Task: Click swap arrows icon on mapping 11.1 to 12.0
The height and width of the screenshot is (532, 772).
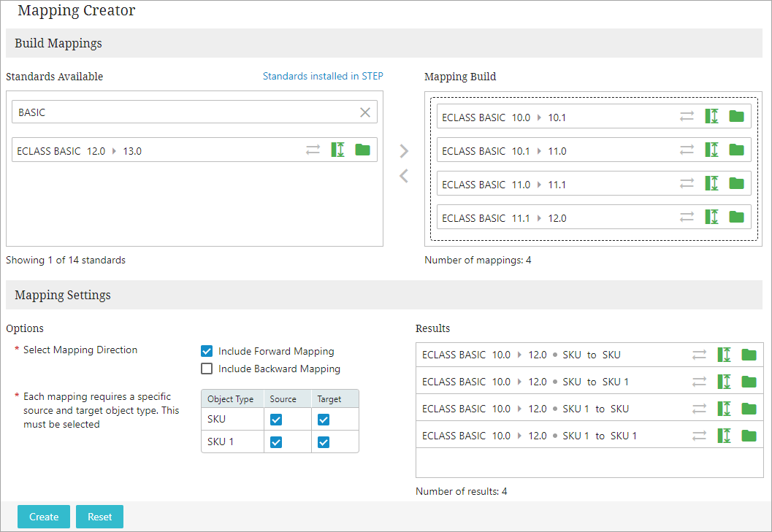Action: (x=687, y=217)
